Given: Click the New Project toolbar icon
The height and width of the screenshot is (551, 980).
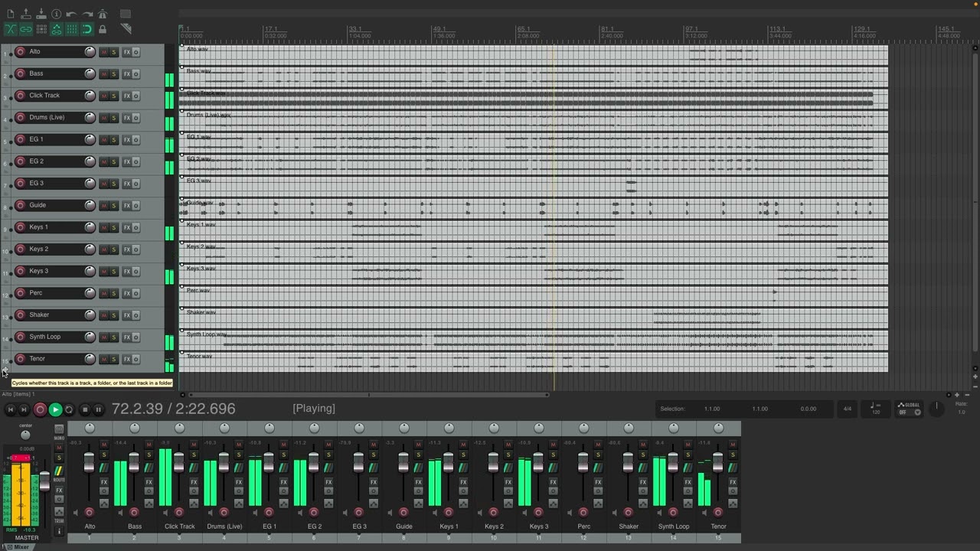Looking at the screenshot, I should click(x=11, y=14).
